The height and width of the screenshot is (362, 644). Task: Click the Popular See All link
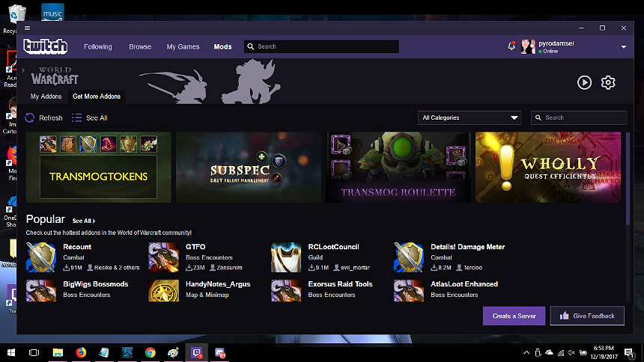tap(84, 221)
